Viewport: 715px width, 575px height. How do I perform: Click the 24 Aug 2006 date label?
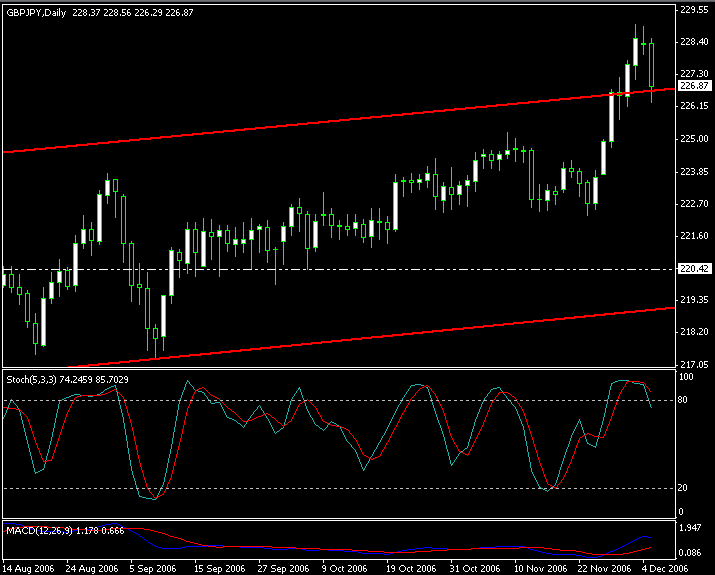point(92,569)
